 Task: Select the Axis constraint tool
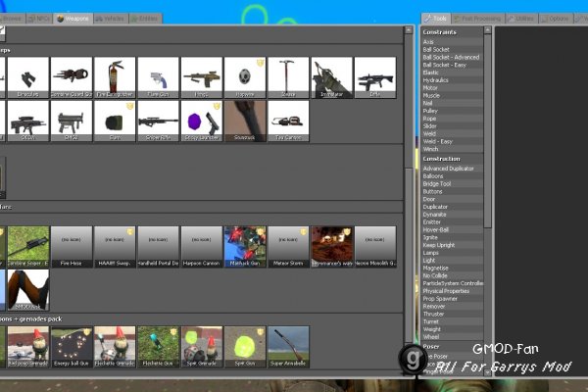(452, 42)
